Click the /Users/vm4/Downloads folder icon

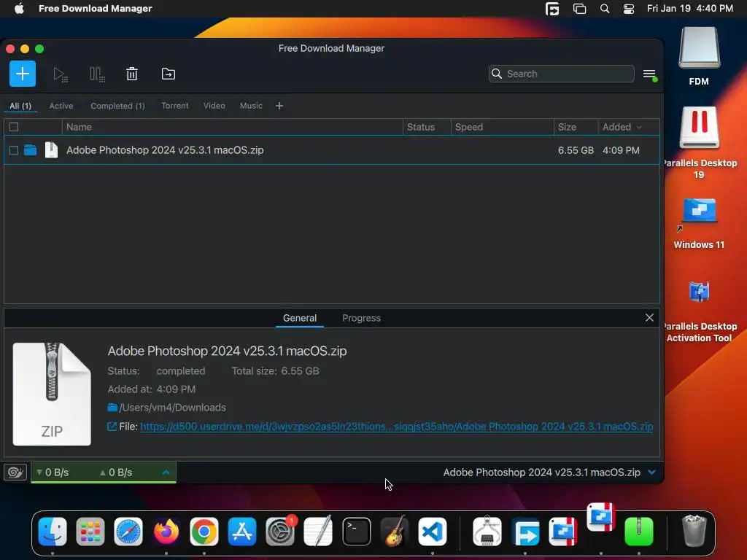coord(112,408)
